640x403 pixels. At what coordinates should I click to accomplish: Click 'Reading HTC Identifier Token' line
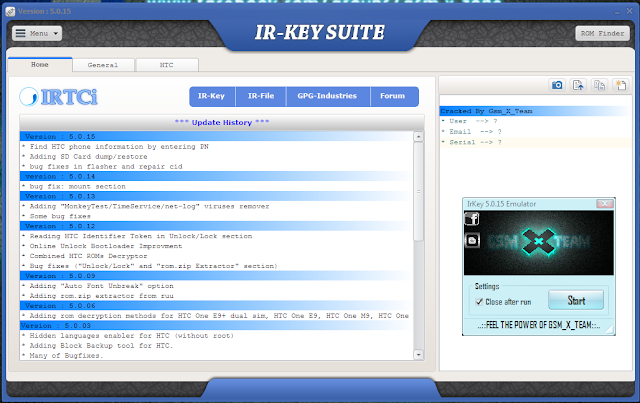[x=137, y=236]
